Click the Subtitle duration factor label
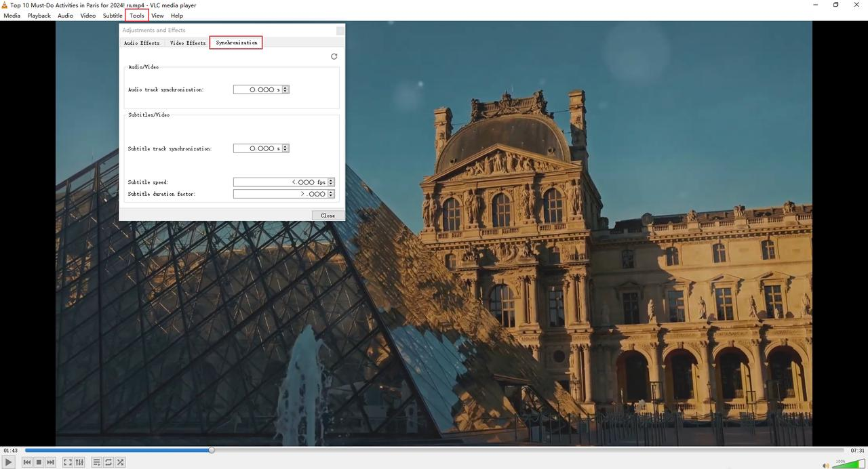The height and width of the screenshot is (469, 868). click(161, 194)
